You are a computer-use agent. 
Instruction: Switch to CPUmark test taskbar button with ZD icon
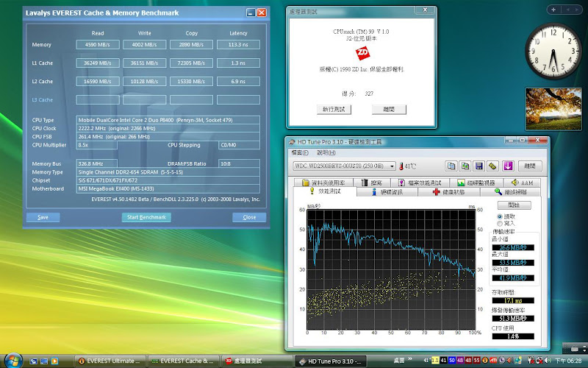click(x=257, y=361)
